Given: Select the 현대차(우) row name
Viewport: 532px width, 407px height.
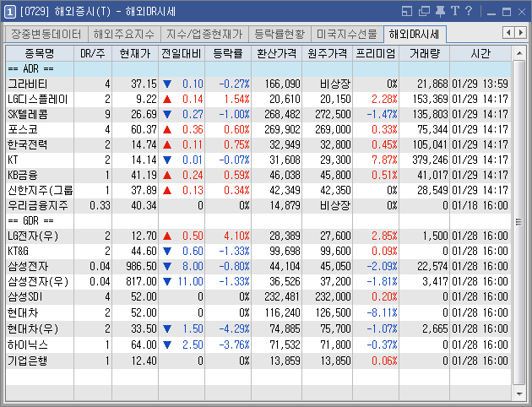Looking at the screenshot, I should click(x=33, y=328).
